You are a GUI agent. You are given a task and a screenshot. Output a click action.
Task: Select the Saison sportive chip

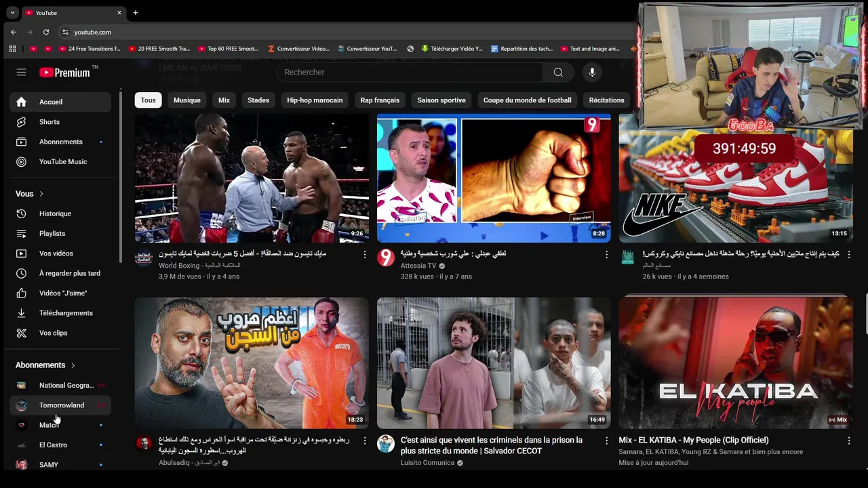tap(441, 100)
